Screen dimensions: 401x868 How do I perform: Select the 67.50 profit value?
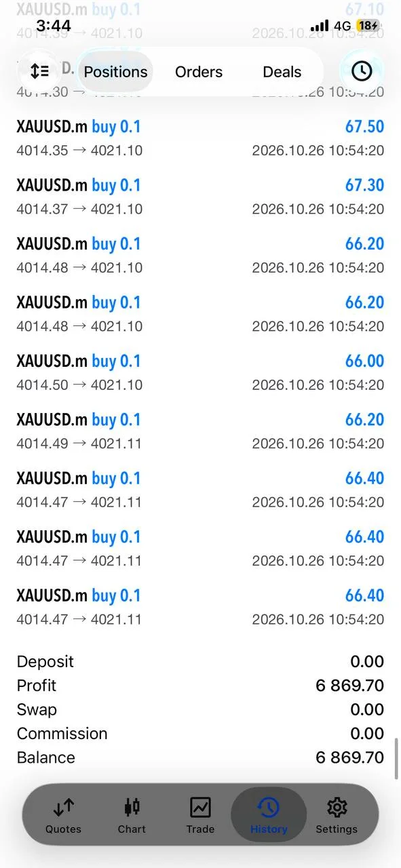tap(364, 127)
